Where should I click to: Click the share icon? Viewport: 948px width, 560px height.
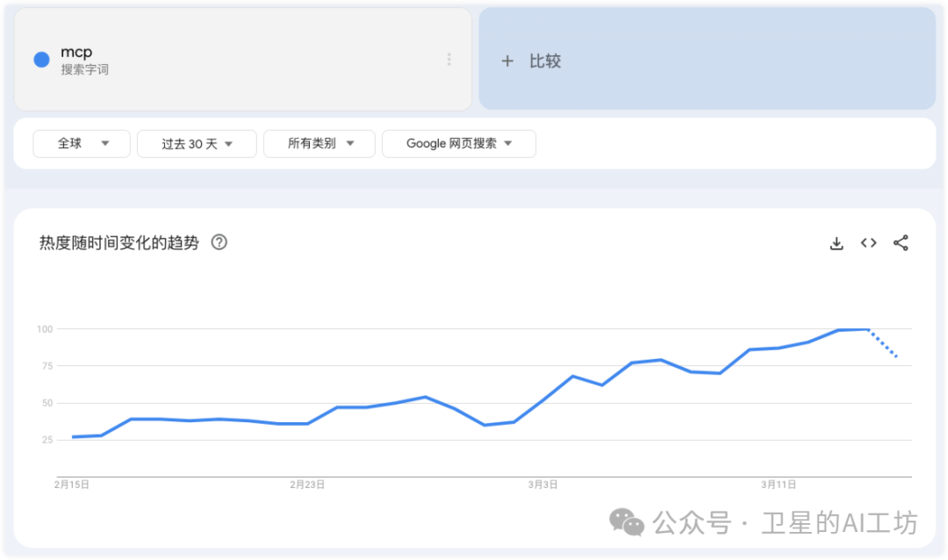pyautogui.click(x=901, y=243)
